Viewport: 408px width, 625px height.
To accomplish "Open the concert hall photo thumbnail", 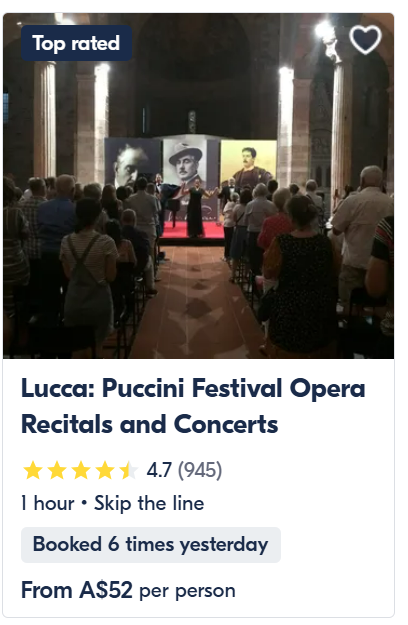I will 198,186.
